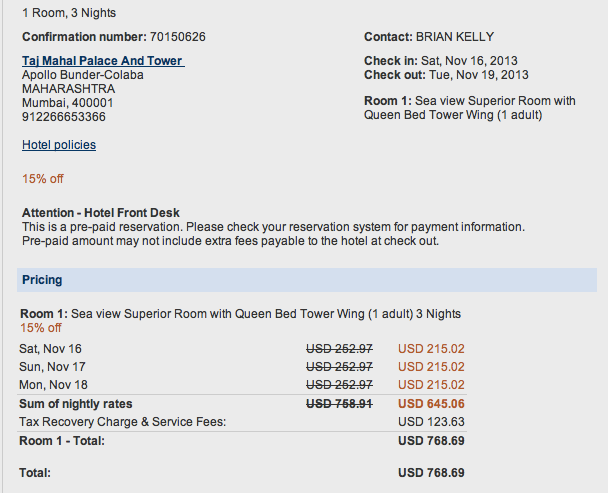Click the check-in date Sat, Nov 16, 2013
The height and width of the screenshot is (493, 608).
469,61
